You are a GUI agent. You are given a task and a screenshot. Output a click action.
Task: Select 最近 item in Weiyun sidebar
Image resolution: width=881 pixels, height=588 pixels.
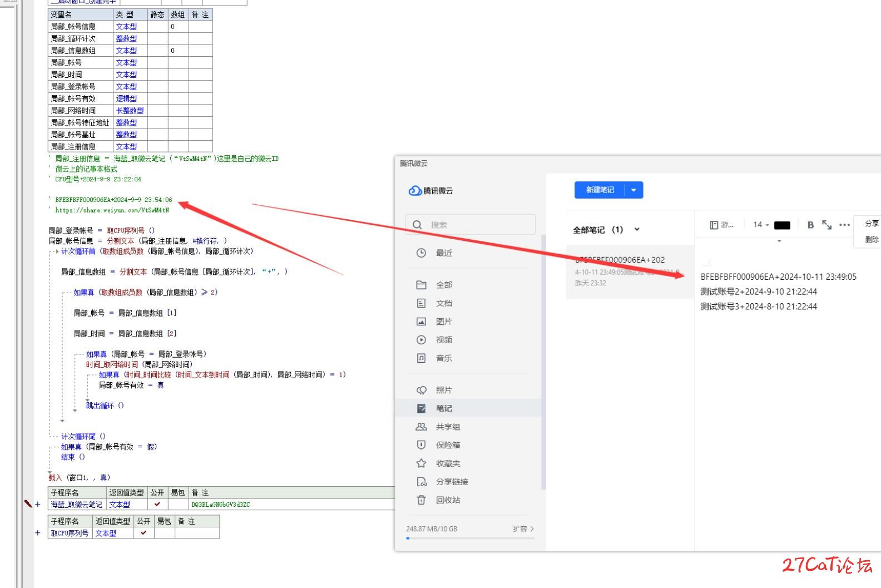pyautogui.click(x=468, y=253)
